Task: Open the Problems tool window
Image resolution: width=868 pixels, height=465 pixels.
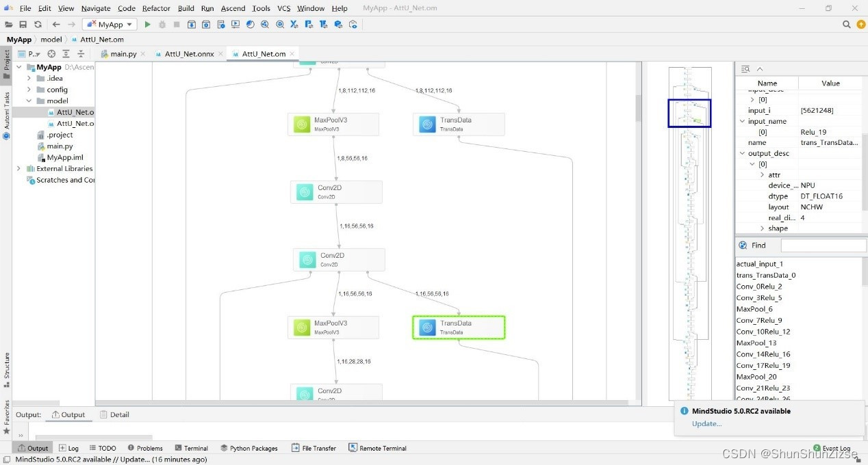Action: pos(145,449)
